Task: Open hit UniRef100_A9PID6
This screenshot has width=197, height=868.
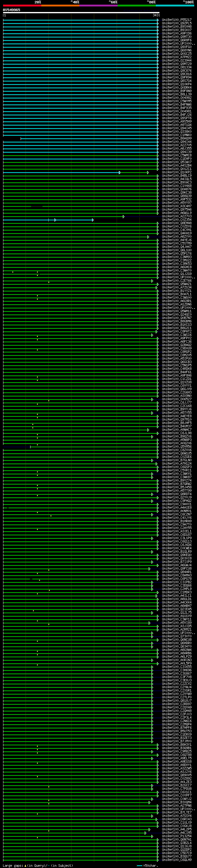Action: [177, 33]
